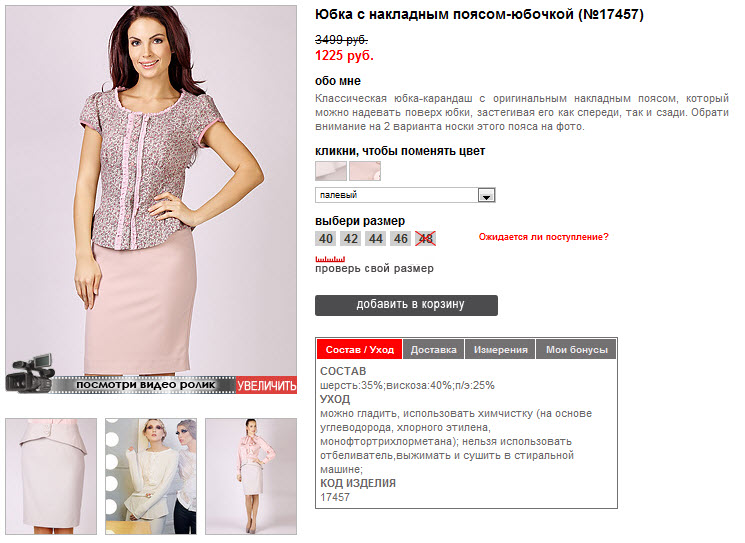The image size is (745, 543).
Task: Select the Состав / Уход tab
Action: pyautogui.click(x=360, y=350)
